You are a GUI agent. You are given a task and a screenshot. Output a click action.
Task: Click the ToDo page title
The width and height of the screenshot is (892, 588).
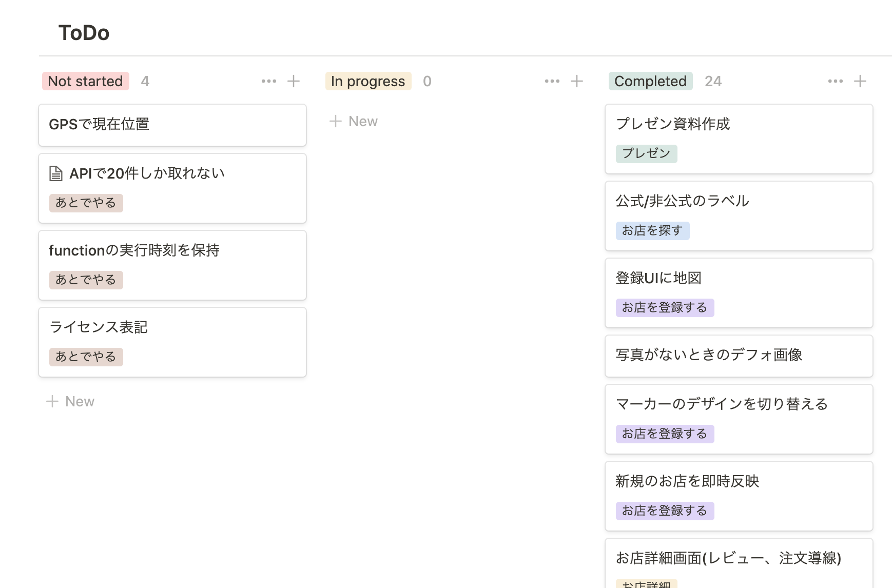(x=84, y=33)
